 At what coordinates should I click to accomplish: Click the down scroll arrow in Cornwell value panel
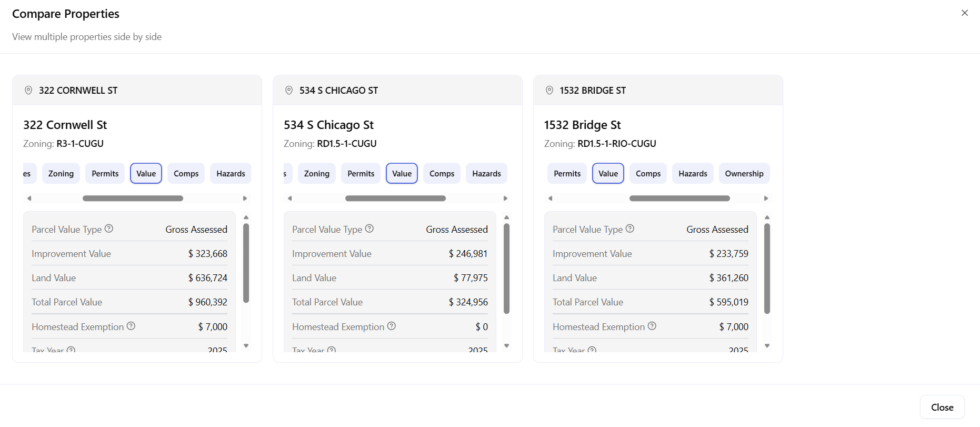pos(246,346)
